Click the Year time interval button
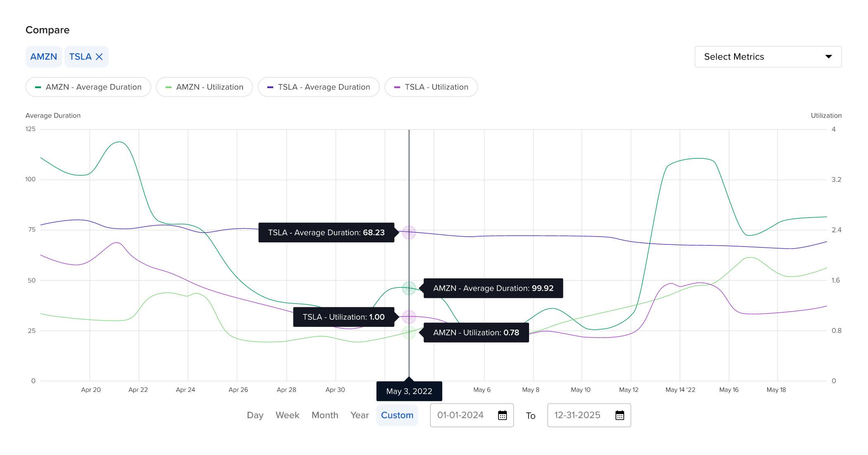 point(356,415)
